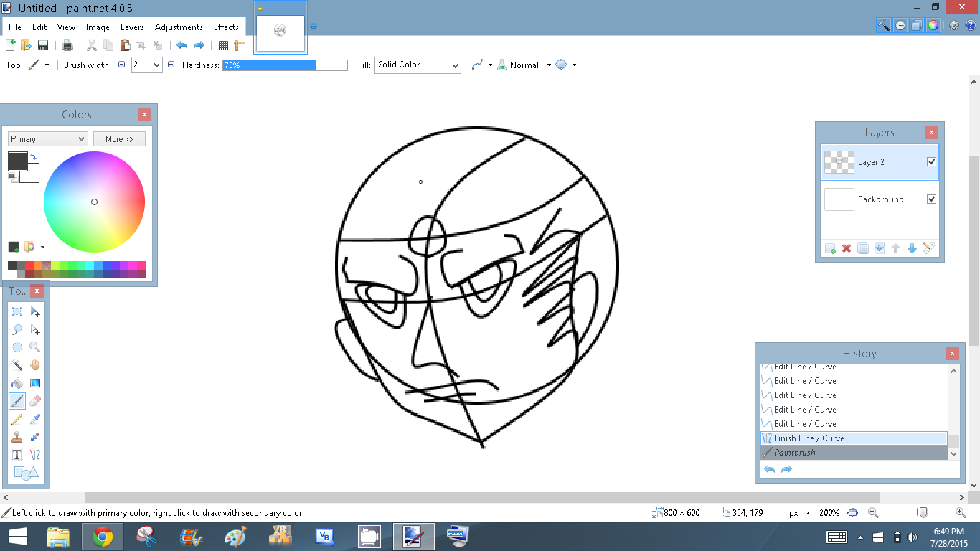This screenshot has height=551, width=980.
Task: Delete layer with the red X icon
Action: [847, 249]
